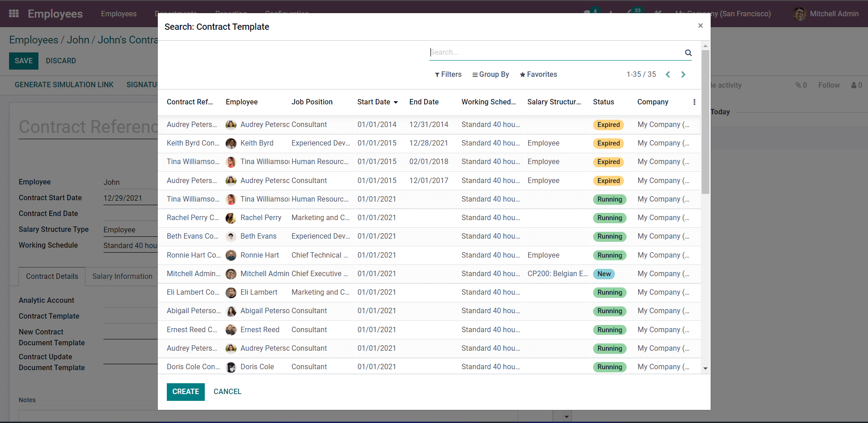Click the CREATE button
This screenshot has width=868, height=423.
click(186, 392)
